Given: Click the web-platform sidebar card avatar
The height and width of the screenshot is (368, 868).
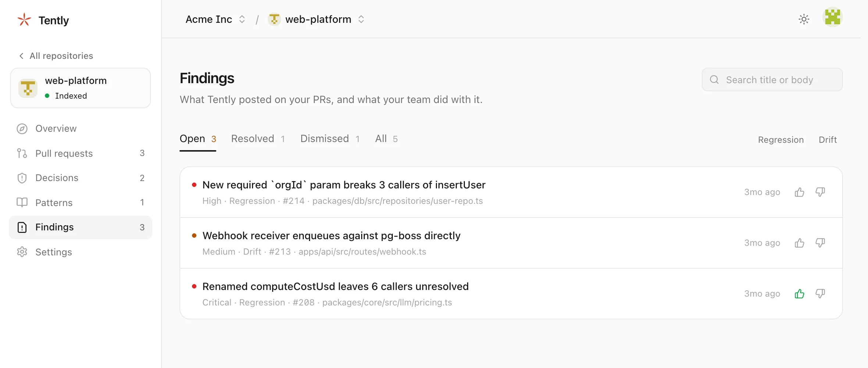Looking at the screenshot, I should coord(28,88).
